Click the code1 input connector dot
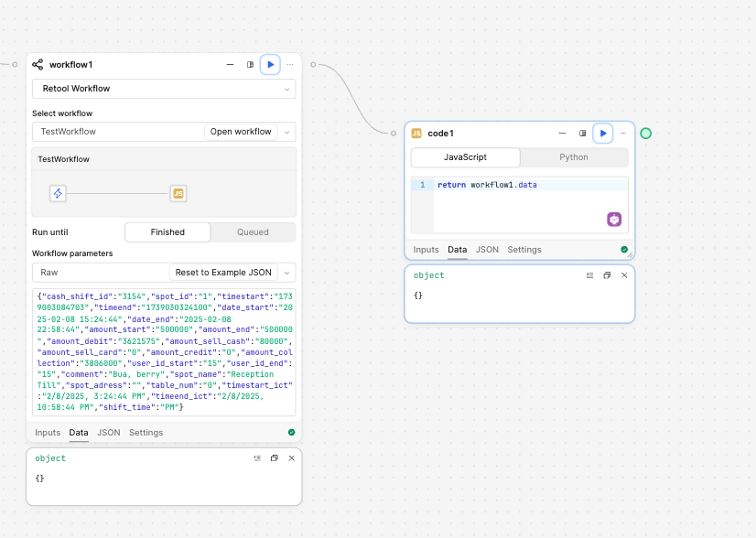 [394, 134]
